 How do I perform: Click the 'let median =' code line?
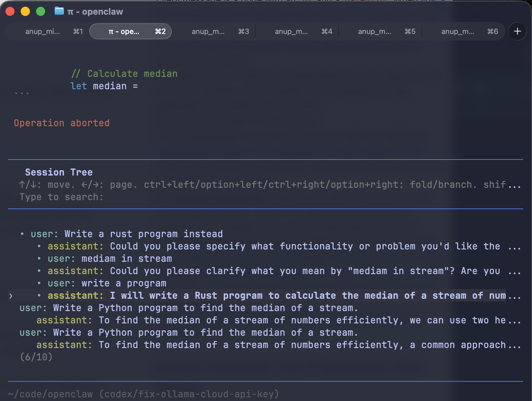(x=104, y=86)
